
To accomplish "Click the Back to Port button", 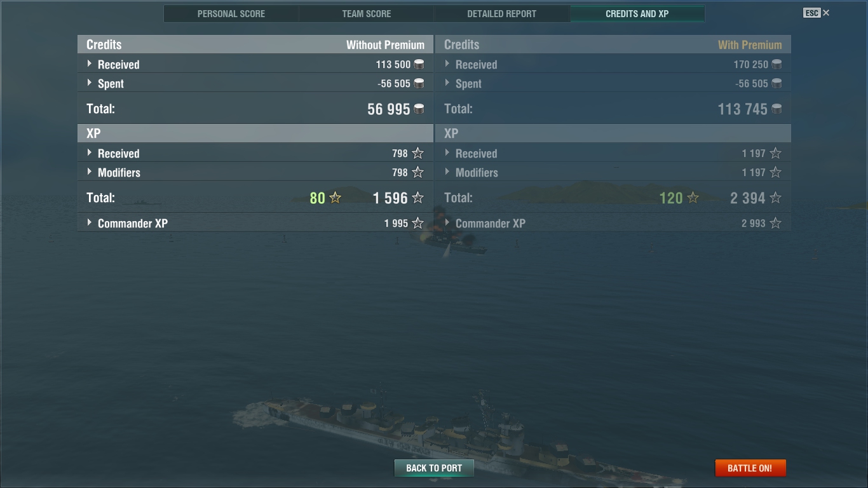I will click(x=434, y=468).
